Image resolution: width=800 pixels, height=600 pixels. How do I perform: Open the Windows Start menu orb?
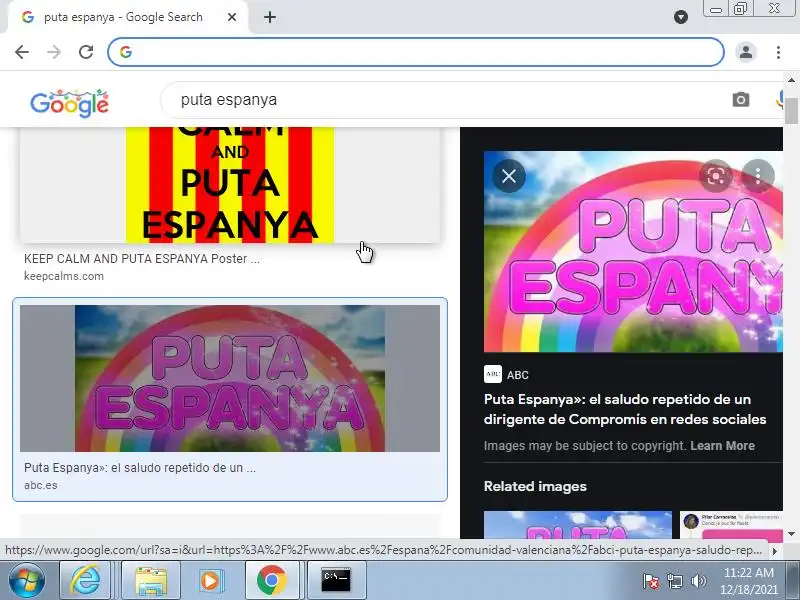[x=27, y=581]
